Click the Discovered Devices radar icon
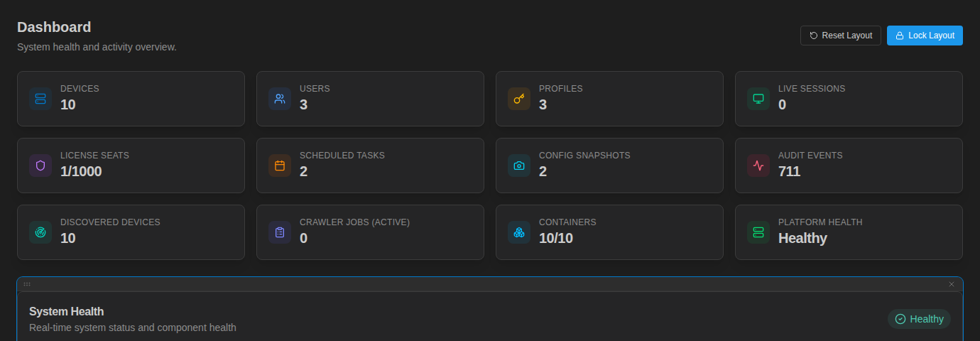 pyautogui.click(x=40, y=232)
